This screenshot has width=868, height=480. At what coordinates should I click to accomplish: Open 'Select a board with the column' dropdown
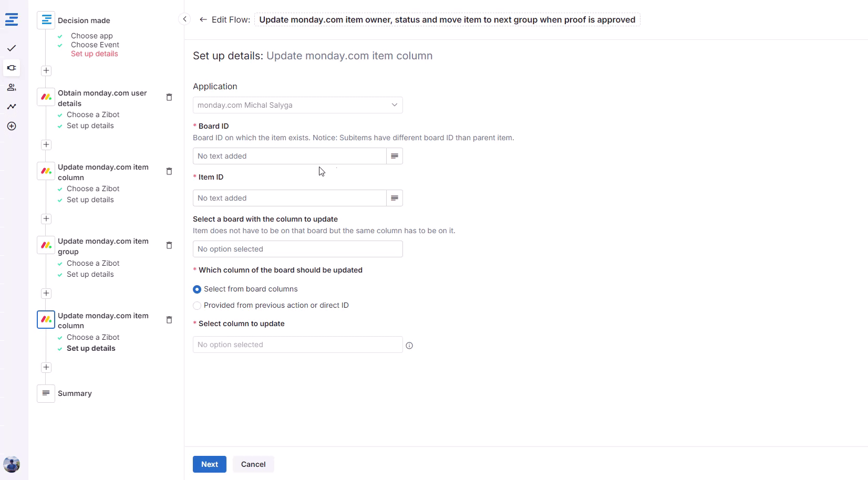tap(297, 249)
